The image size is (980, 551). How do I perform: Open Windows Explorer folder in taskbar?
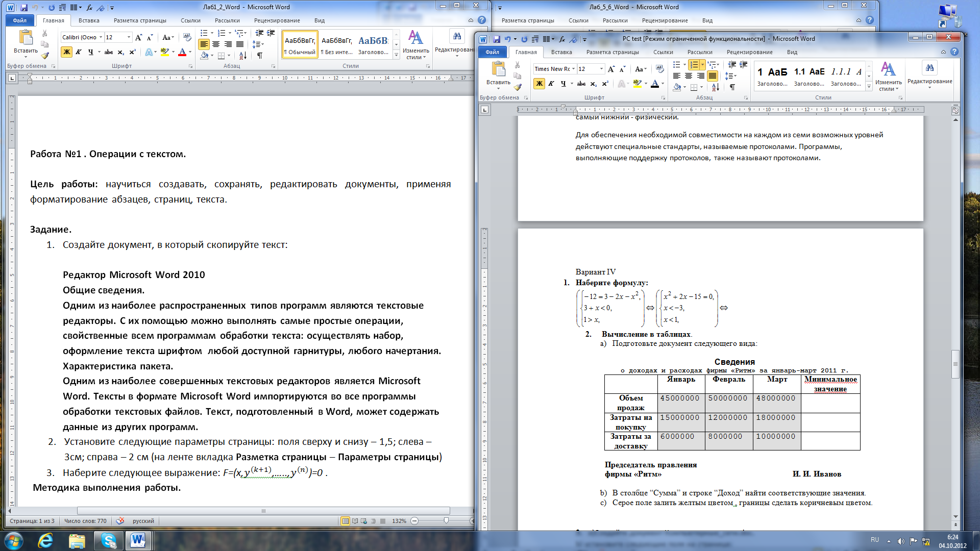[77, 540]
